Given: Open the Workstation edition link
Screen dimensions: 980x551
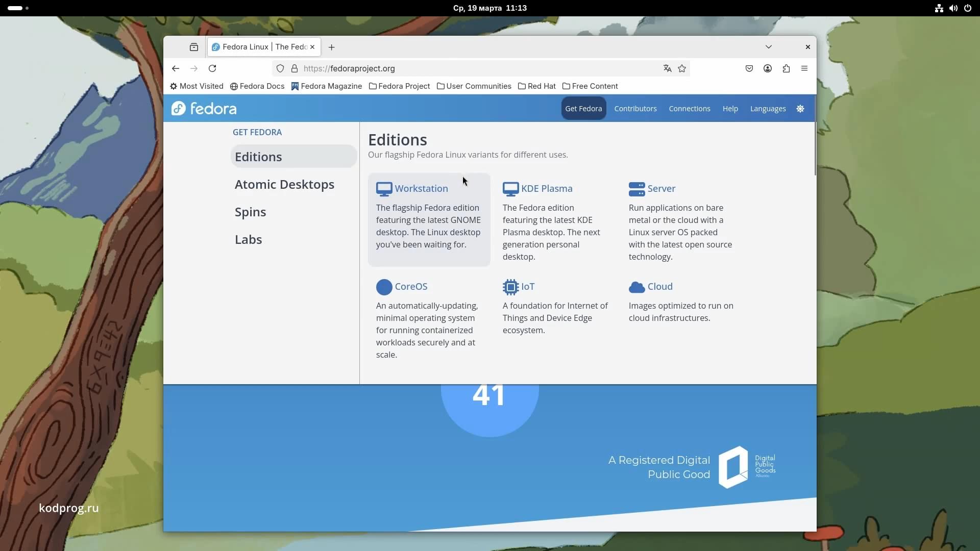Looking at the screenshot, I should pyautogui.click(x=421, y=188).
